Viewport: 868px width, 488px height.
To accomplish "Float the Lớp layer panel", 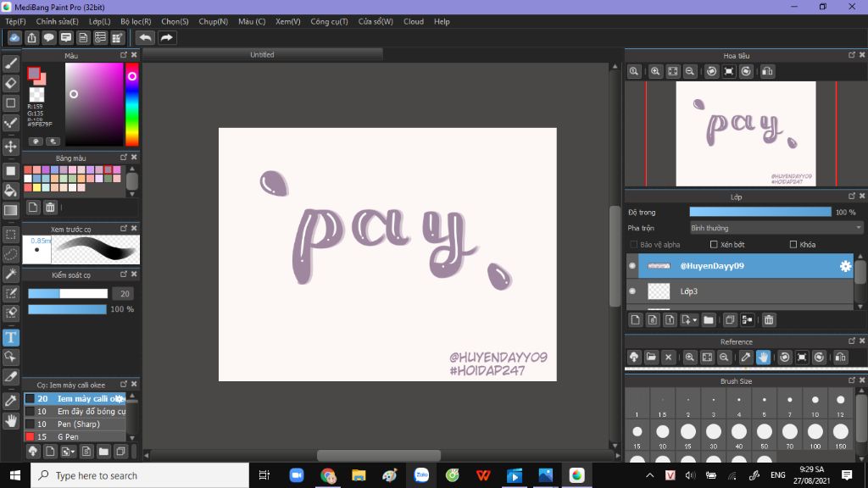I will 852,197.
